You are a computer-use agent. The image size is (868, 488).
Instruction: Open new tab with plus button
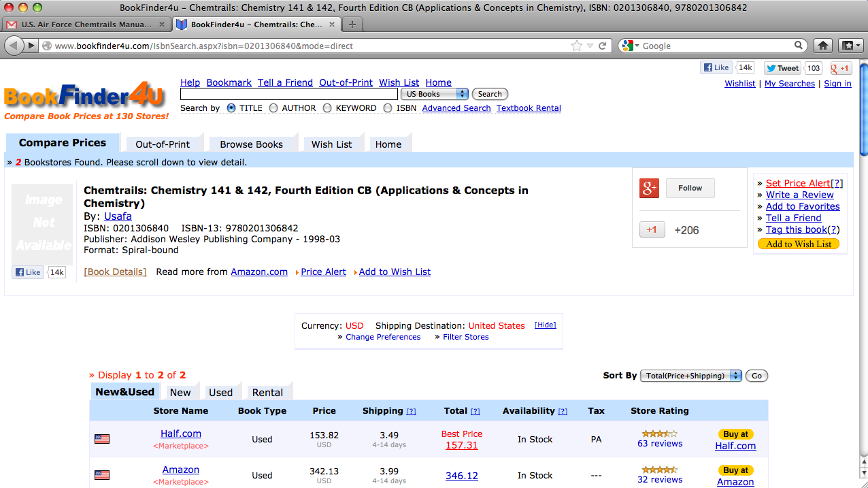[x=352, y=25]
